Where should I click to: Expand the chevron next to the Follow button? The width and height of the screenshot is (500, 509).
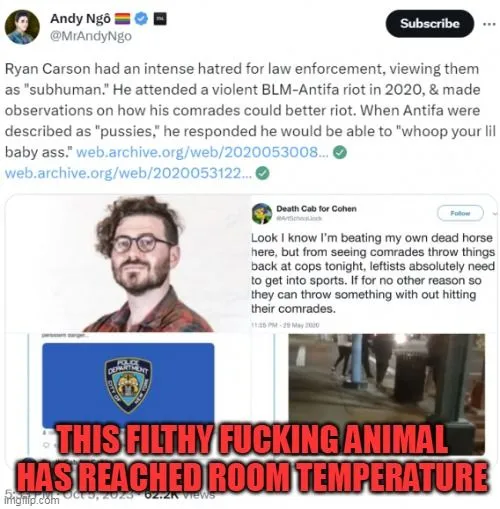pyautogui.click(x=494, y=213)
